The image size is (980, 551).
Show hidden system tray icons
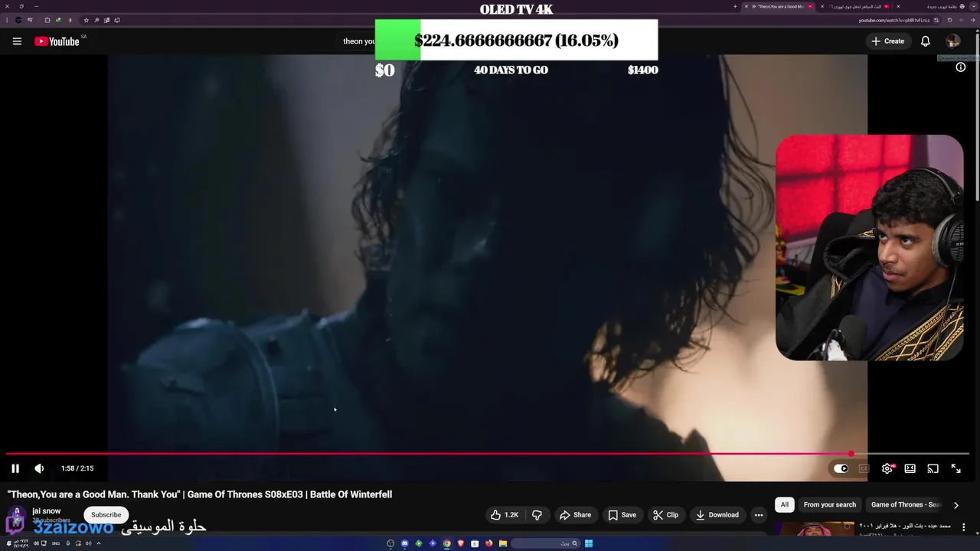pos(99,543)
